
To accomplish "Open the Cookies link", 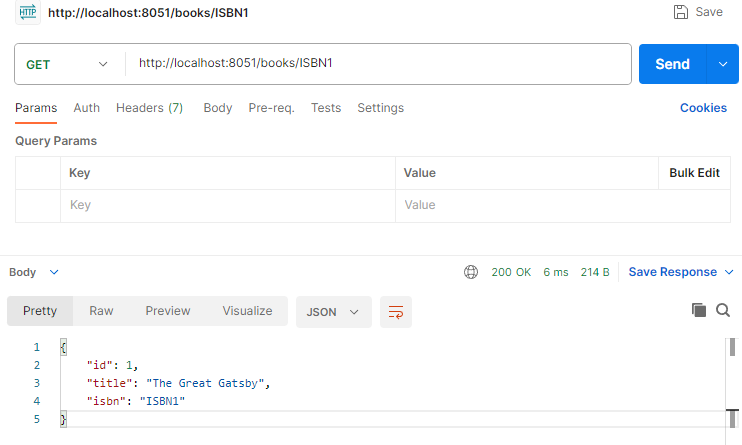I will 703,108.
